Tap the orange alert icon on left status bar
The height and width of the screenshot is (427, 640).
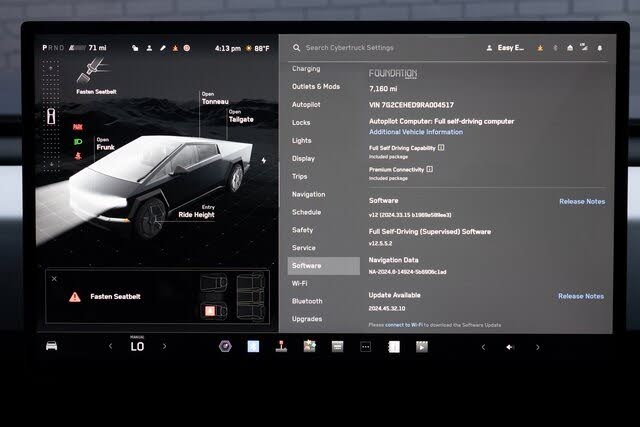coord(175,48)
